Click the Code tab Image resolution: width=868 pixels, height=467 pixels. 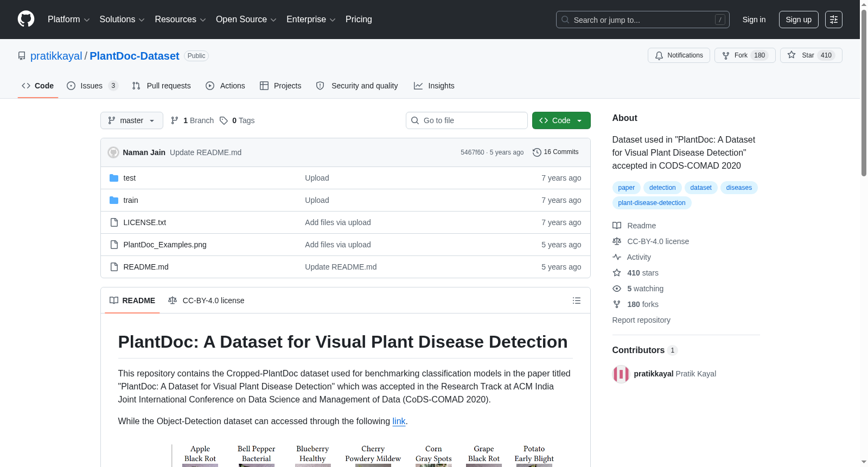click(x=37, y=86)
